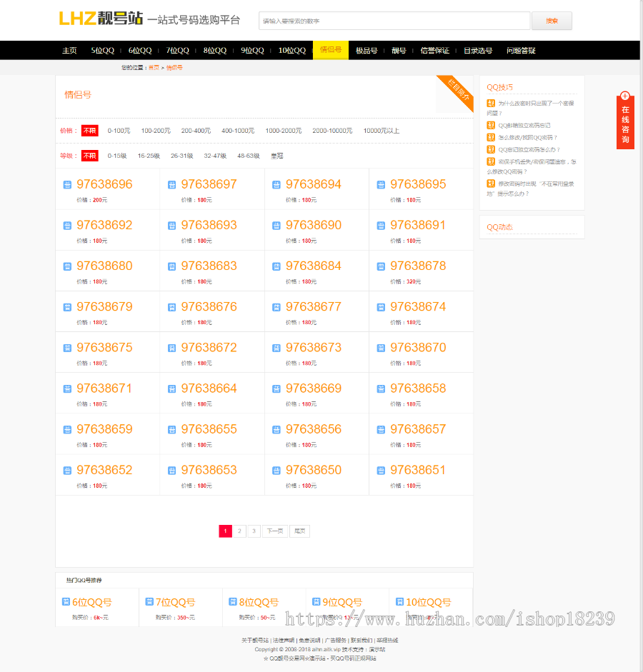Click the icon next to 97638695

point(381,185)
